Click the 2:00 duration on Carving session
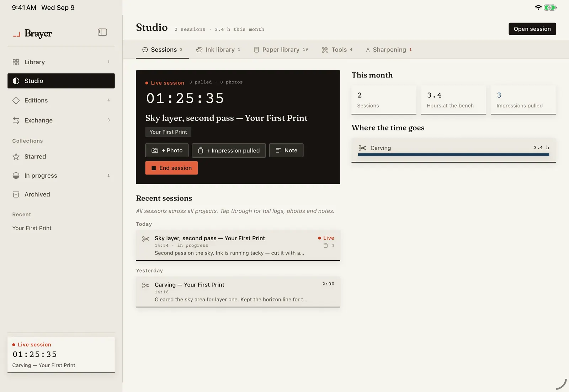The width and height of the screenshot is (569, 392). click(x=328, y=284)
